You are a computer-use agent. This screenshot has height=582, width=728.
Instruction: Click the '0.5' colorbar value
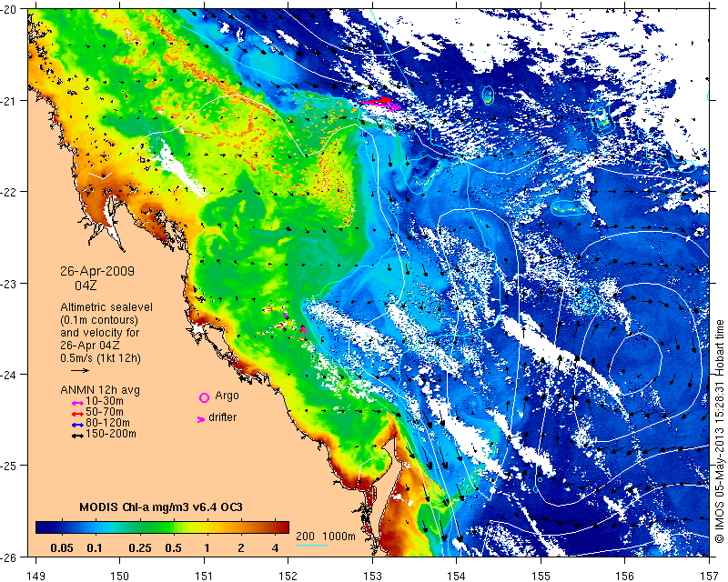pos(173,548)
